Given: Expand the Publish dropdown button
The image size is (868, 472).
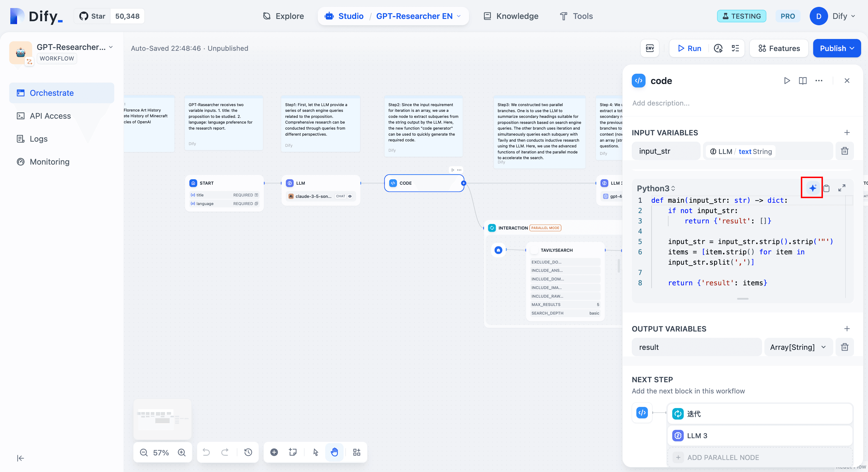Looking at the screenshot, I should [x=837, y=48].
